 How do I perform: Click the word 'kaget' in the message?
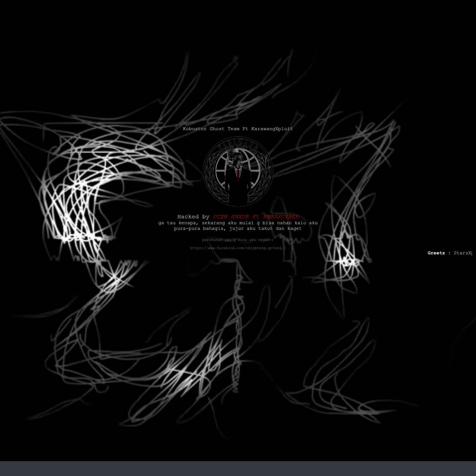295,228
